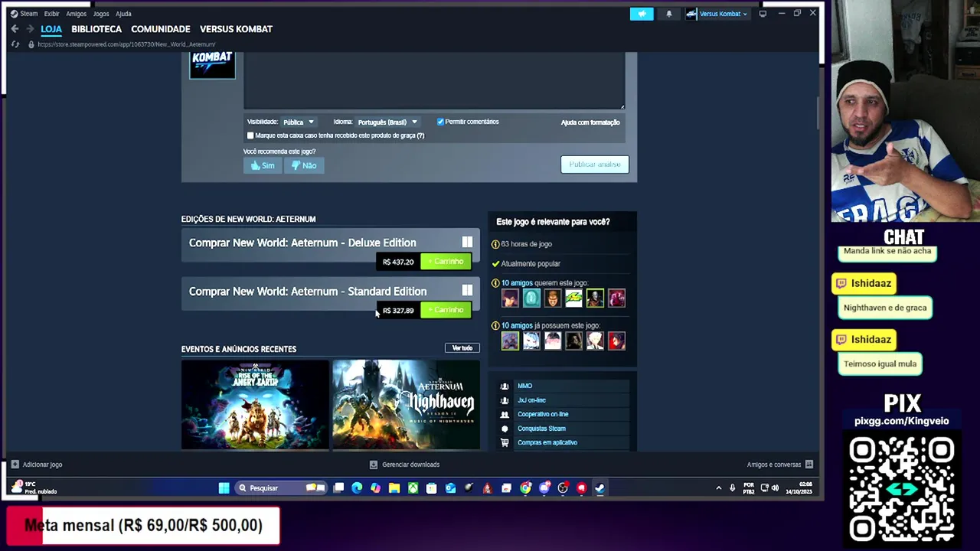The image size is (980, 551).
Task: Open Google Chrome from the taskbar
Action: click(525, 488)
